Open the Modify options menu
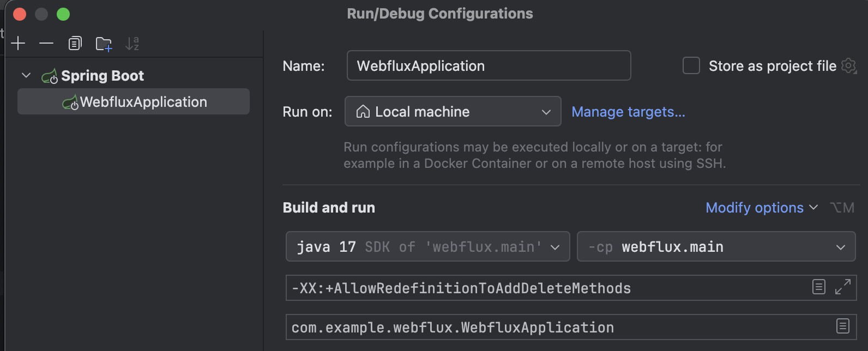This screenshot has height=351, width=868. point(761,208)
